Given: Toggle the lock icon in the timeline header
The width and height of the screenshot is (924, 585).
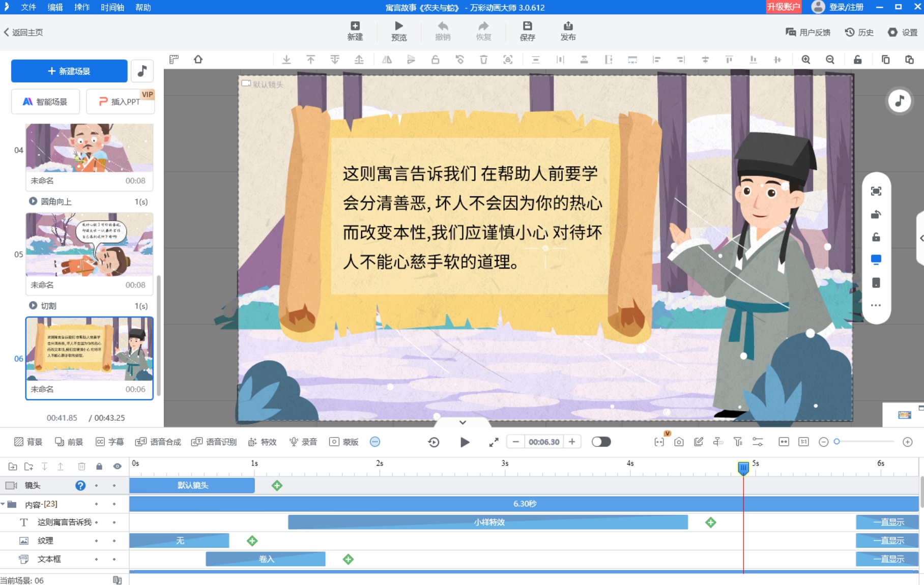Looking at the screenshot, I should click(x=99, y=466).
